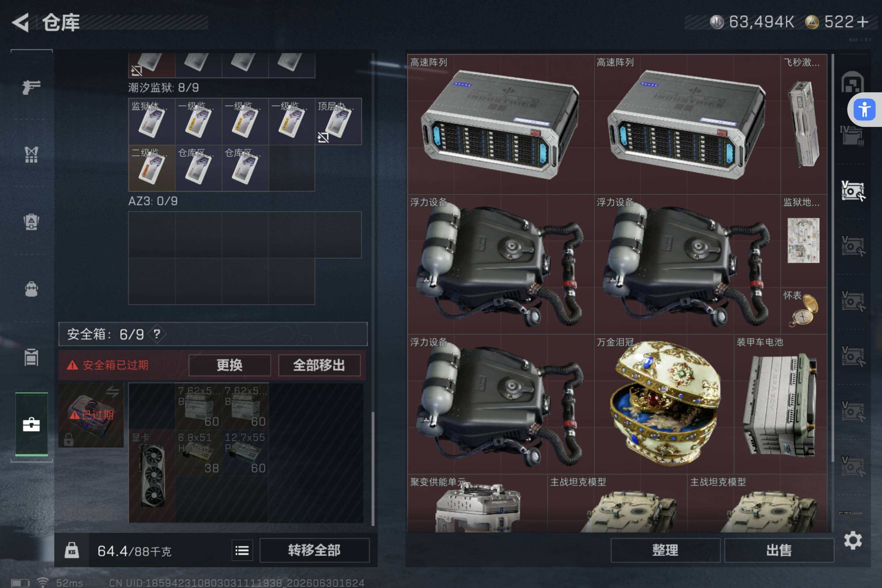Open the accessibility floating button
Viewport: 882px width, 588px height.
click(x=864, y=110)
